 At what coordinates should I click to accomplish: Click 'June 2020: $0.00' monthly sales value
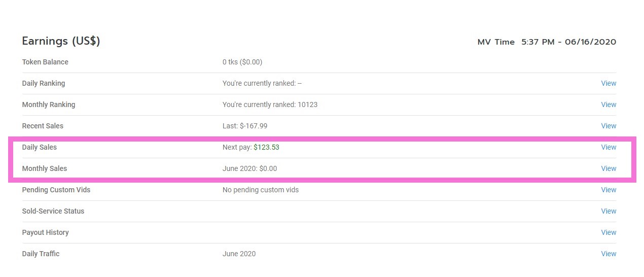249,168
